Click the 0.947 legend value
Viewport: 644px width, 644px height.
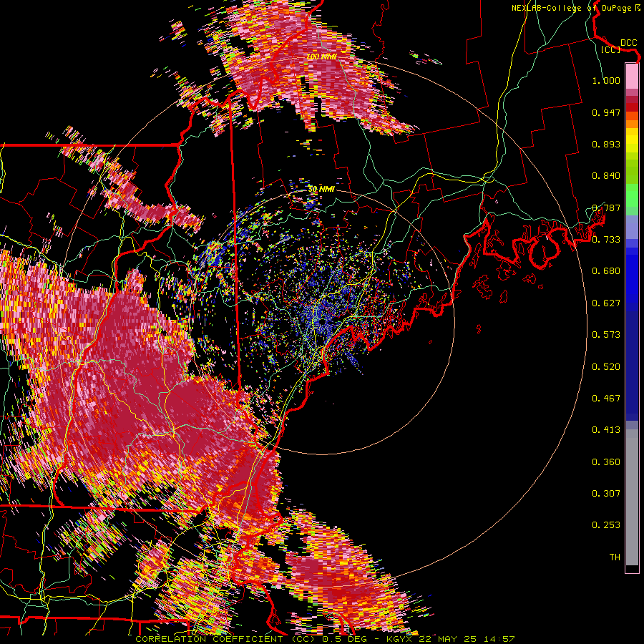[x=606, y=112]
